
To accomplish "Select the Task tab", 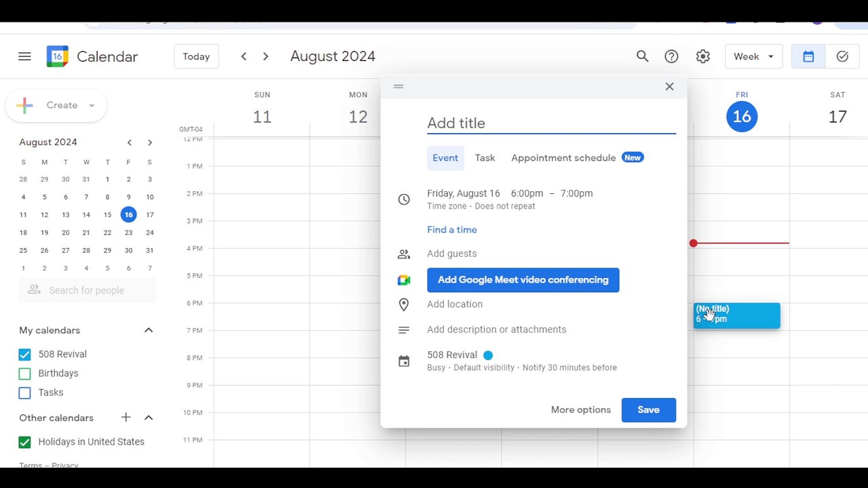I will [x=485, y=158].
